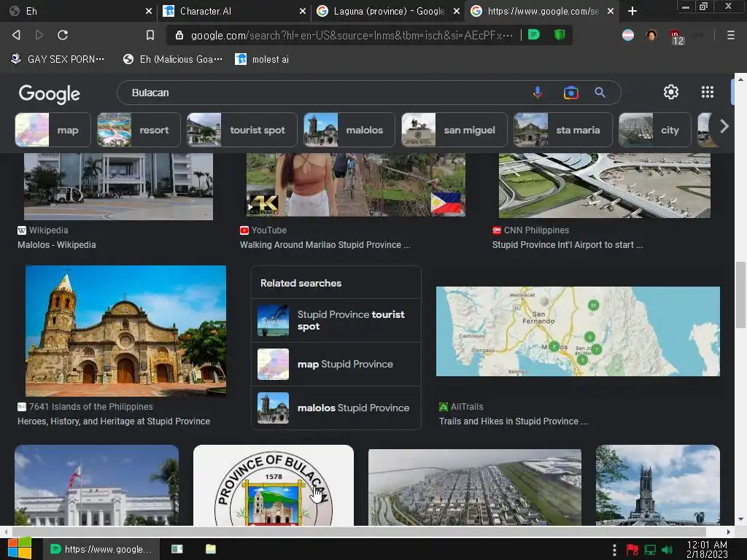The image size is (747, 560).
Task: Open the AllTrails map image thumbnail
Action: (578, 332)
